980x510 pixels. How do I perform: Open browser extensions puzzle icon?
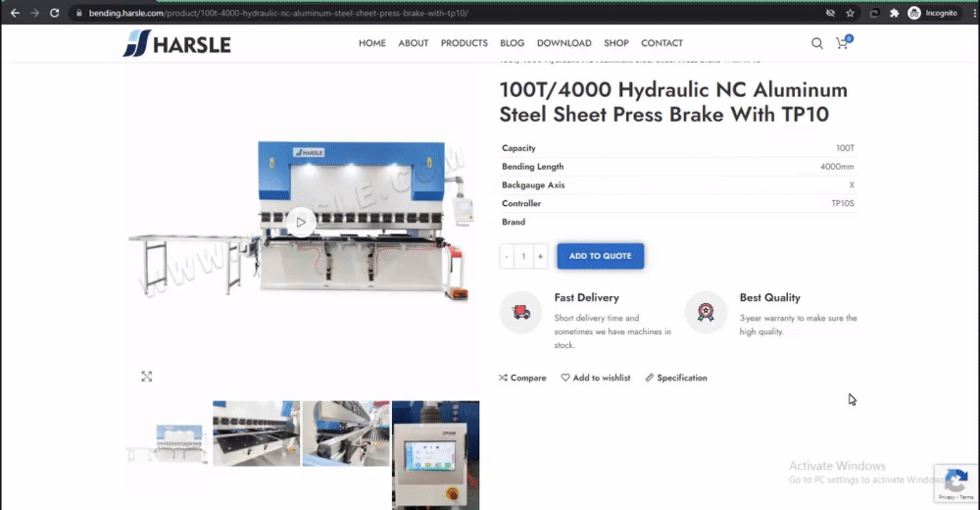click(x=895, y=13)
